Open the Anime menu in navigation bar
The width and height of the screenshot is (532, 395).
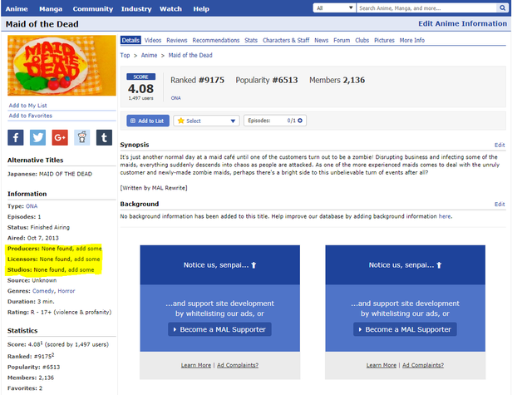[17, 8]
